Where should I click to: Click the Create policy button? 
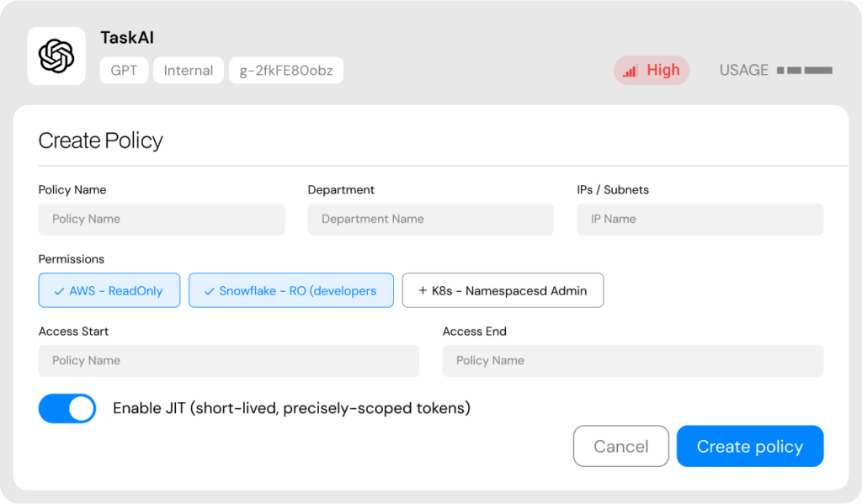click(749, 446)
